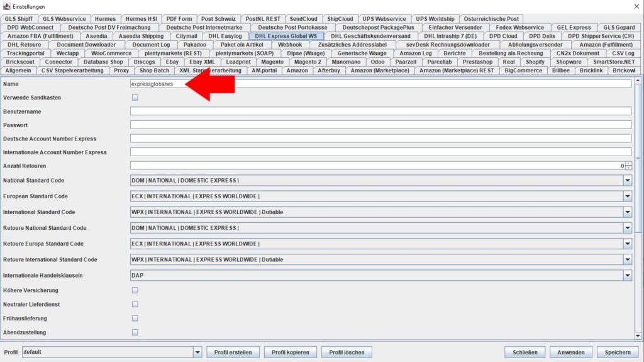
Task: Open the sevDesk Rechnungsdownloader tab
Action: coord(448,45)
